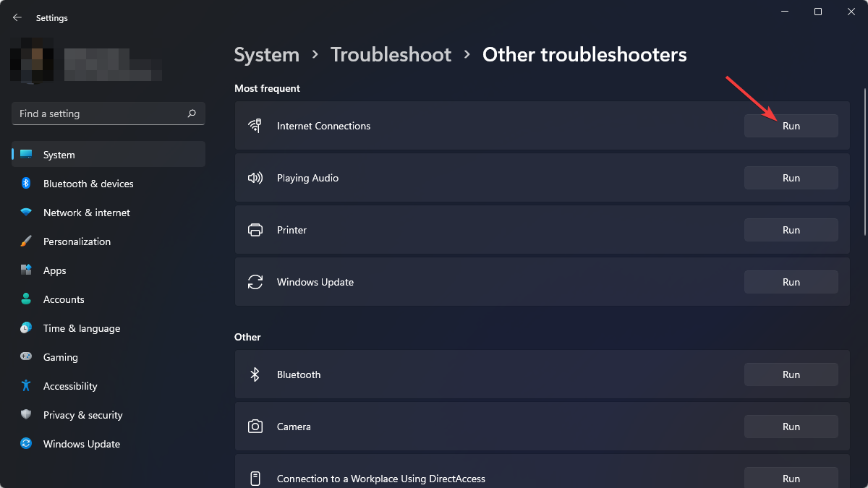This screenshot has height=488, width=868.
Task: Select Network & internet in the sidebar
Action: tap(87, 212)
